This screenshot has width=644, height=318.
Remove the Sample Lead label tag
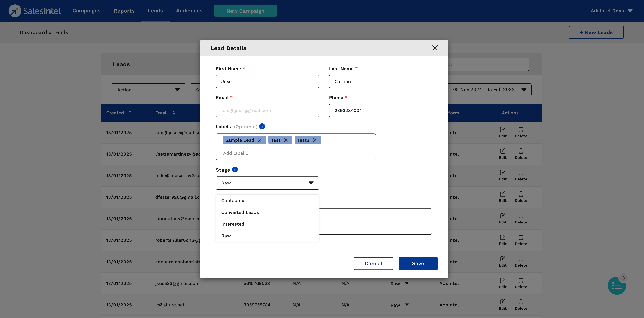(x=259, y=140)
